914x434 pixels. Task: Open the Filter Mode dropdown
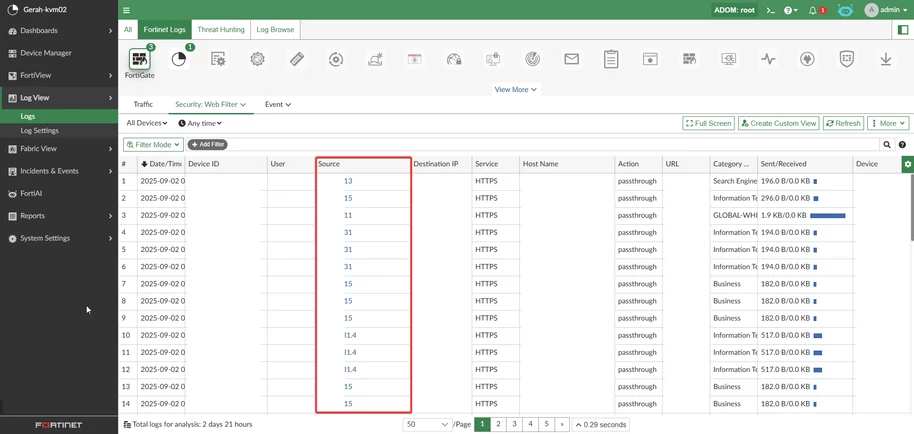click(x=153, y=144)
